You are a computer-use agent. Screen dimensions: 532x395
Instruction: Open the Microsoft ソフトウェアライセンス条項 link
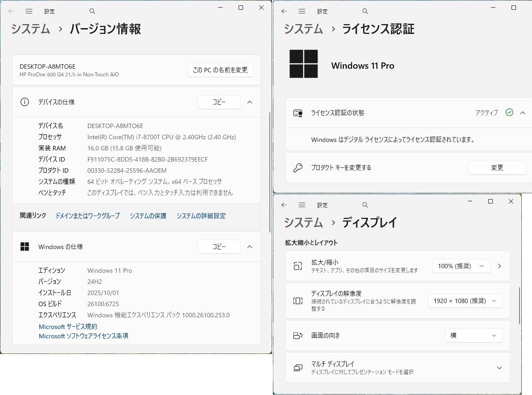coord(83,336)
